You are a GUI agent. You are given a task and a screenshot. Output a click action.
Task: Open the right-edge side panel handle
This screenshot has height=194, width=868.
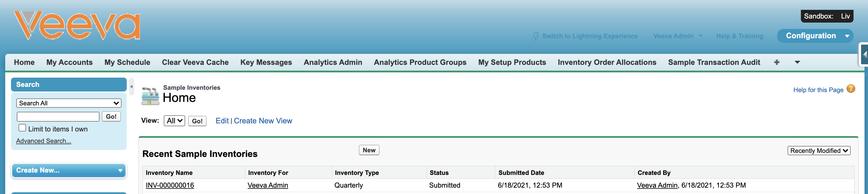point(864,54)
